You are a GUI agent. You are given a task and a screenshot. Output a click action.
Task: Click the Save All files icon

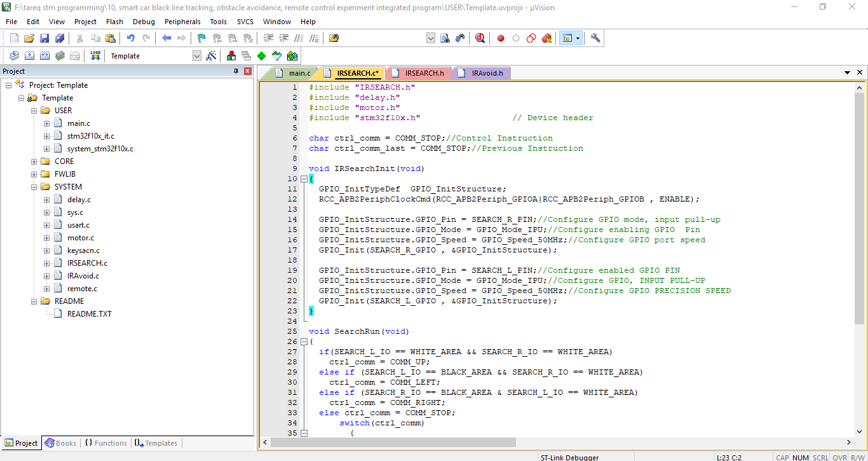click(60, 38)
